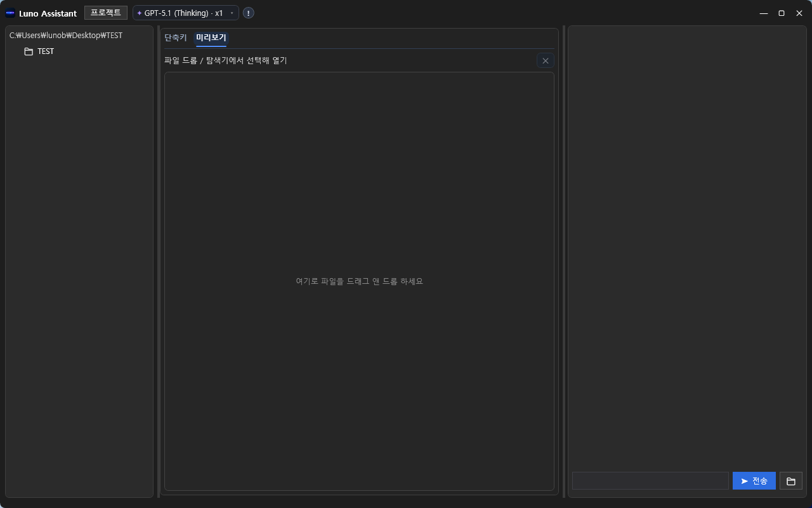Screen dimensions: 812x508
Task: Close the preview with X button
Action: [545, 60]
